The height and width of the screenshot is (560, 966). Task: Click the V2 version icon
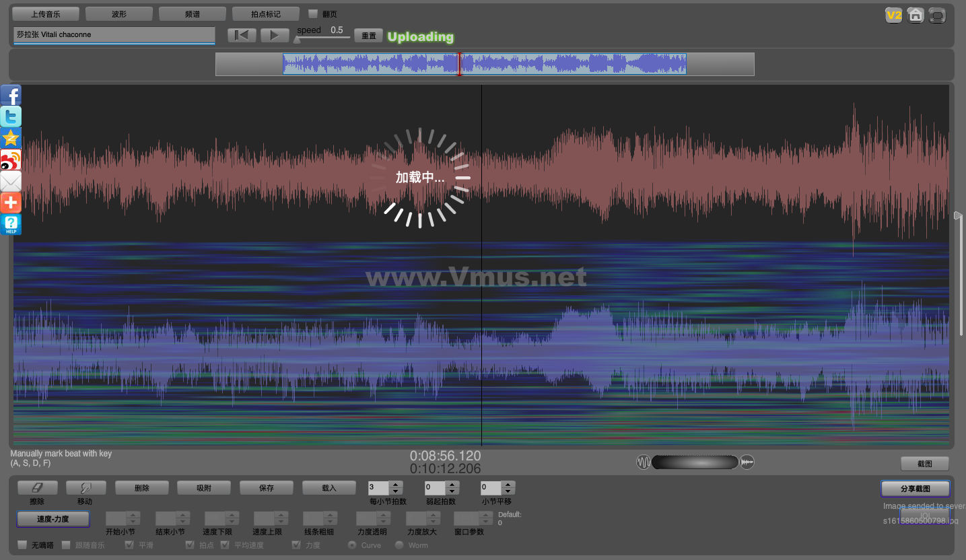(893, 15)
